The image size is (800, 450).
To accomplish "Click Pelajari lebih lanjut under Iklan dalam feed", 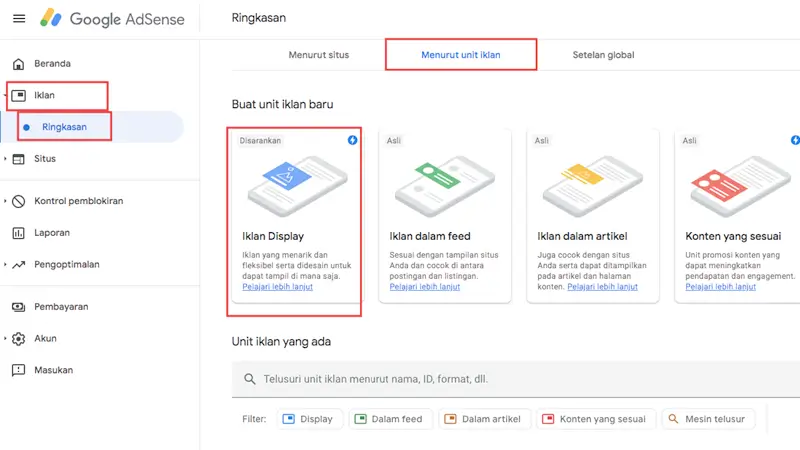I will (x=425, y=287).
